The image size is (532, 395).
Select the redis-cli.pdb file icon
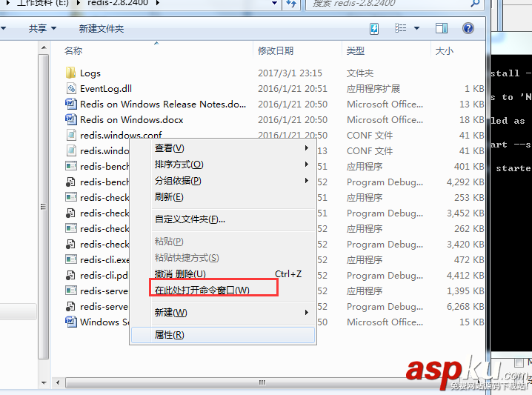pos(70,275)
